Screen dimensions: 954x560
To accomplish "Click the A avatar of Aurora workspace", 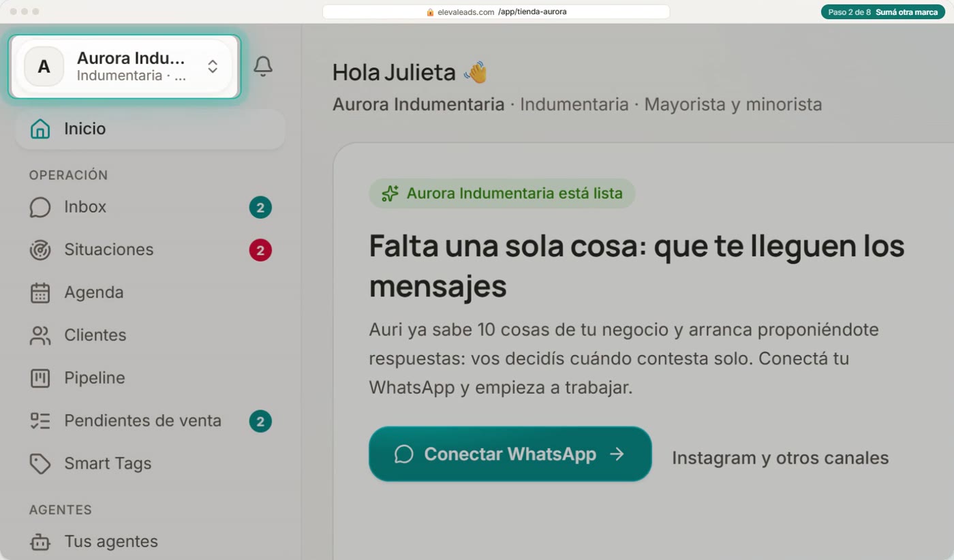I will pyautogui.click(x=44, y=67).
